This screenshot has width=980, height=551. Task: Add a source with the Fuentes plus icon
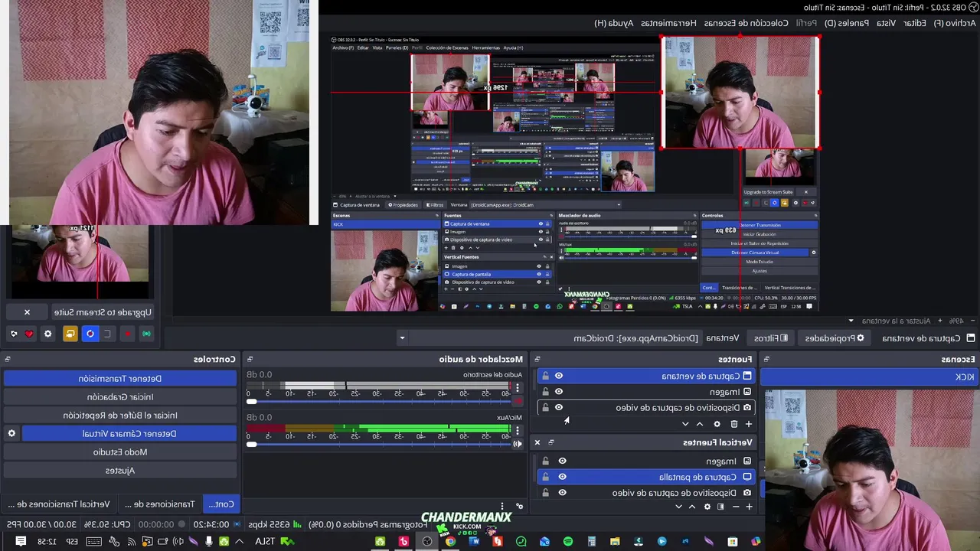pos(749,424)
